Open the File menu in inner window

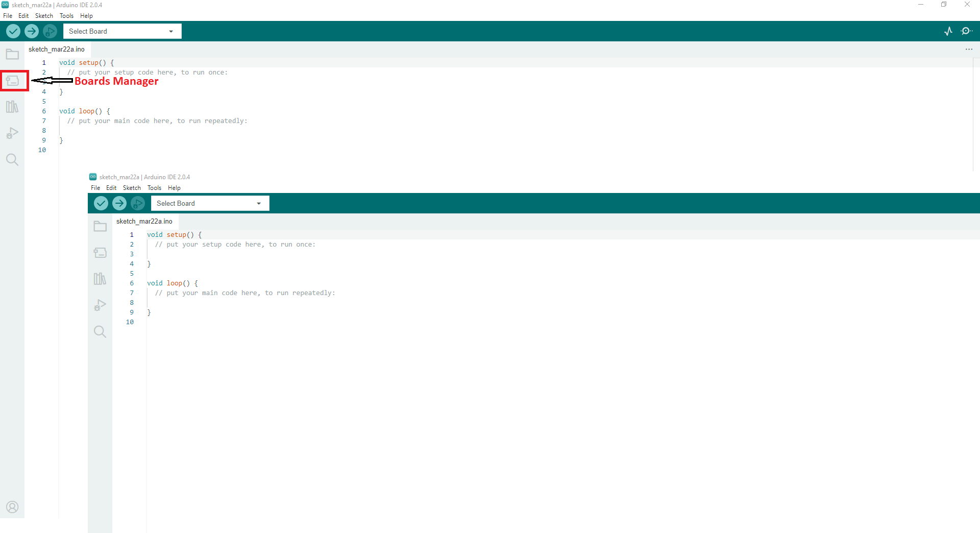(95, 188)
